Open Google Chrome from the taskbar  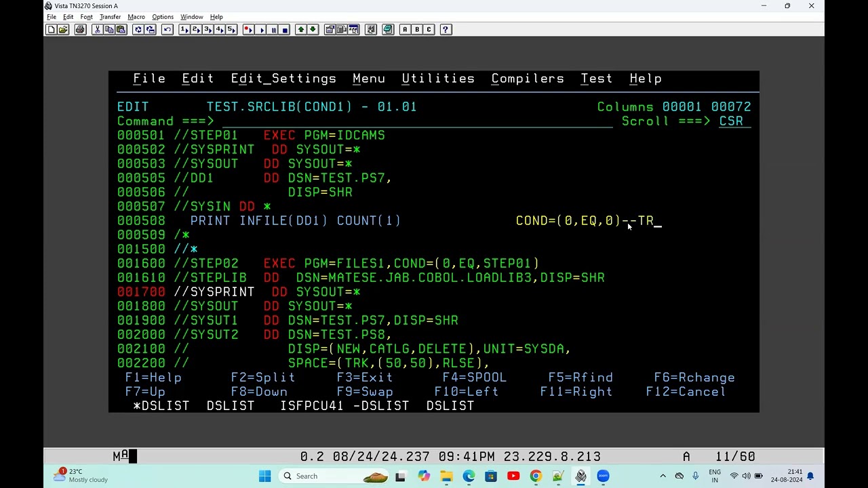point(536,476)
